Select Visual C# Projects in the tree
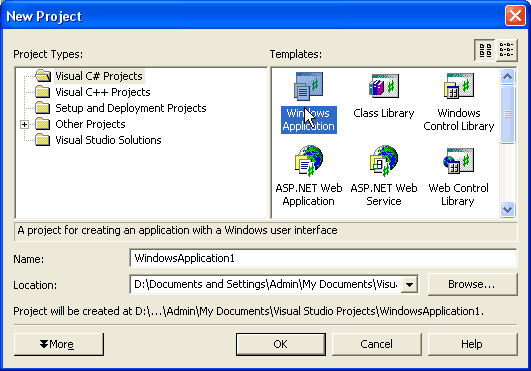The image size is (531, 371). point(99,76)
